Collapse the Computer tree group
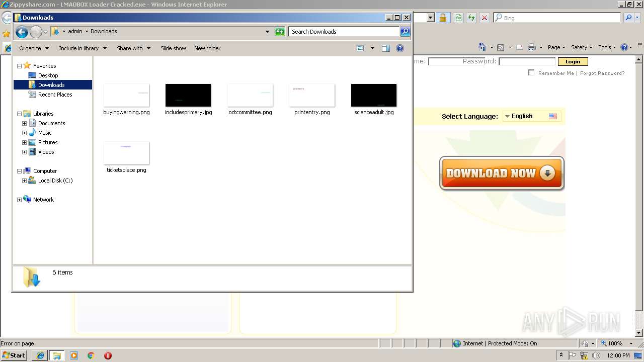 [x=19, y=171]
